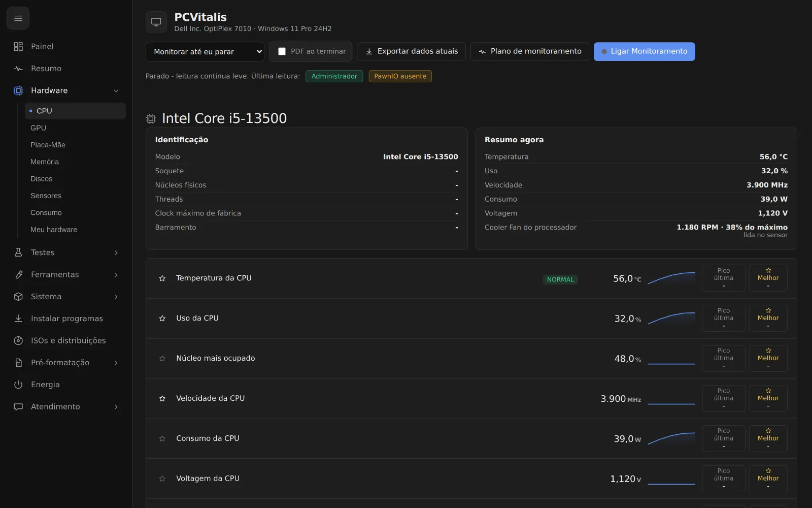
Task: Open the Placa-Mãe submenu item
Action: pyautogui.click(x=75, y=145)
